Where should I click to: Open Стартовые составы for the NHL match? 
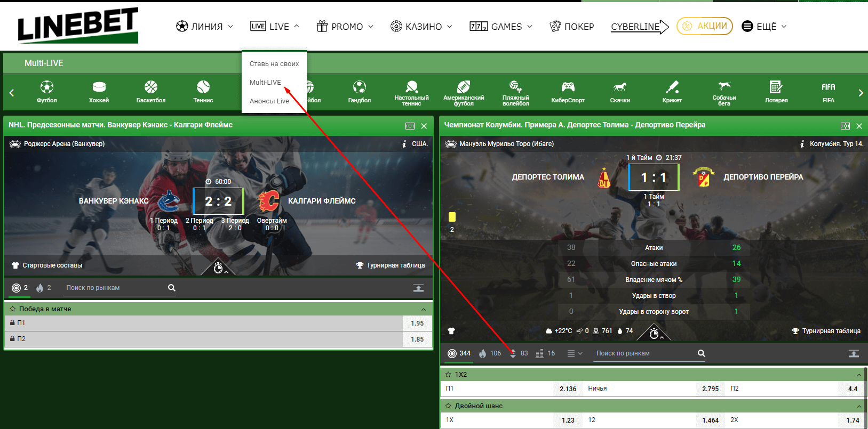click(47, 265)
